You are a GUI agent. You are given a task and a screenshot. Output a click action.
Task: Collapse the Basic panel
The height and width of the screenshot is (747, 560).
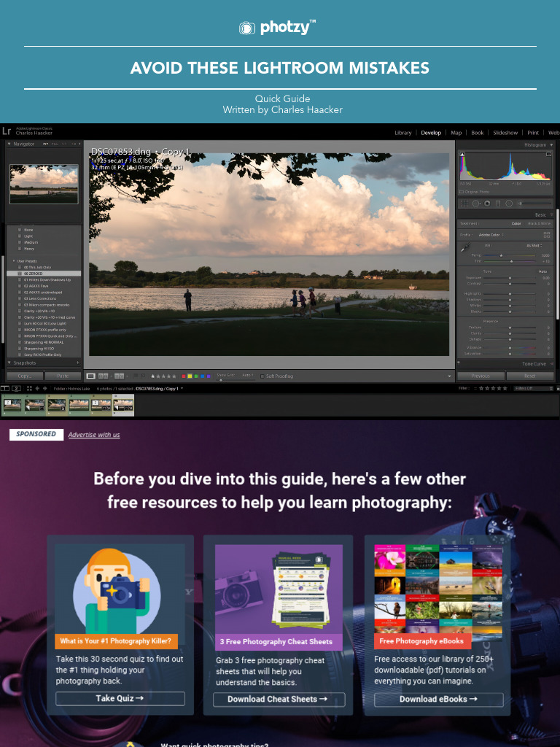coord(551,215)
